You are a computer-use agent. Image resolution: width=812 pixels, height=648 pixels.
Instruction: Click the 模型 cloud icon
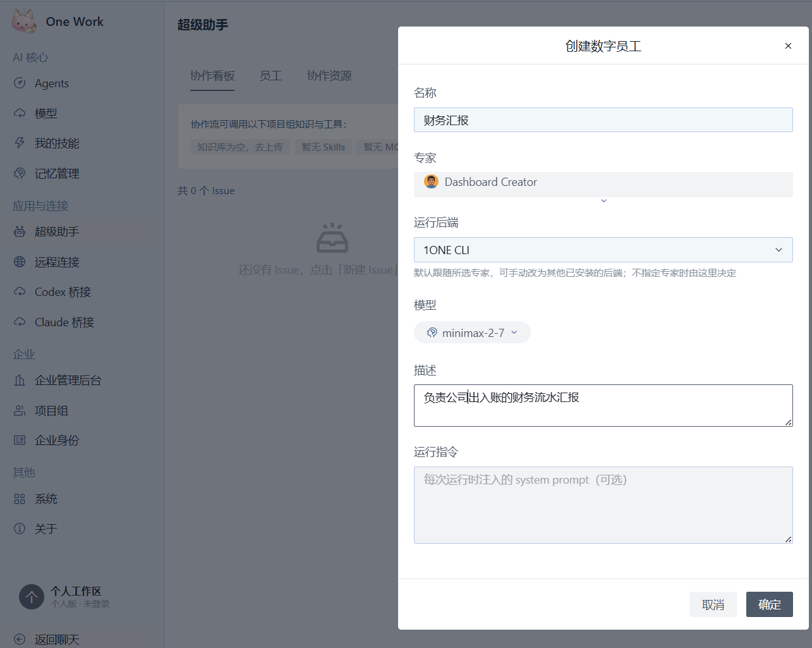20,113
